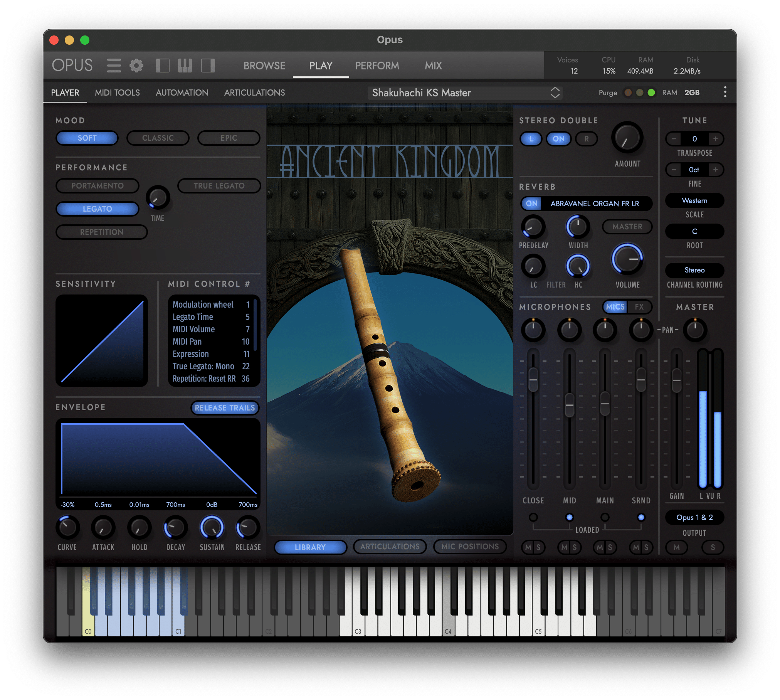
Task: Select the EPIC mood
Action: 229,138
